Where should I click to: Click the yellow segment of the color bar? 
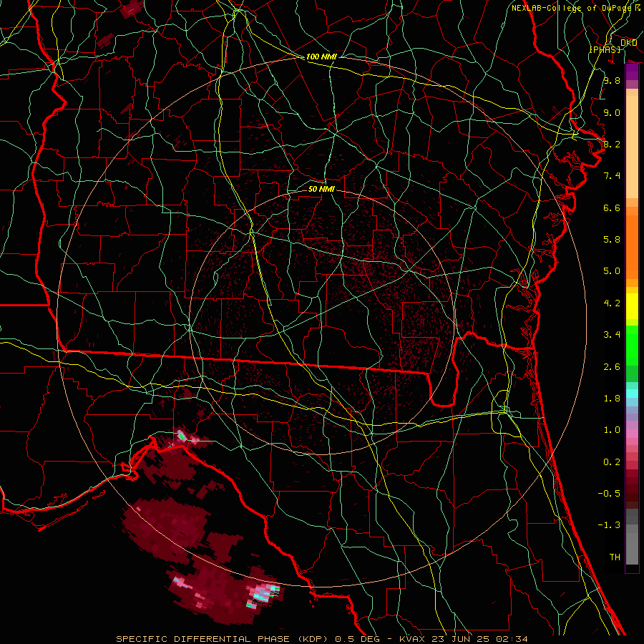(632, 306)
